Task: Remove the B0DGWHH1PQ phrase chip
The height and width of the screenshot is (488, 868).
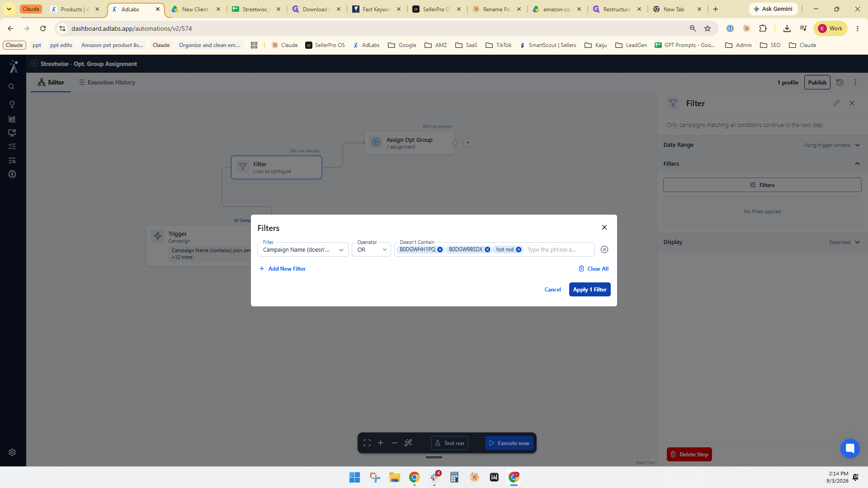Action: click(440, 249)
